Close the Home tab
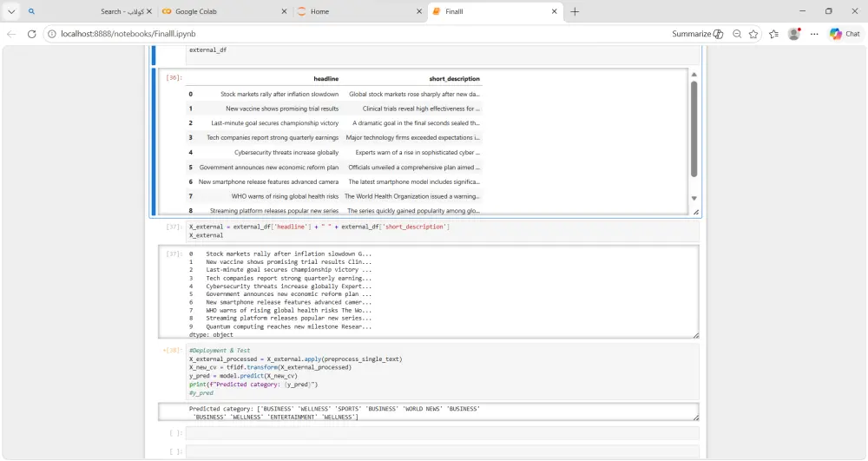The height and width of the screenshot is (461, 868). tap(419, 11)
